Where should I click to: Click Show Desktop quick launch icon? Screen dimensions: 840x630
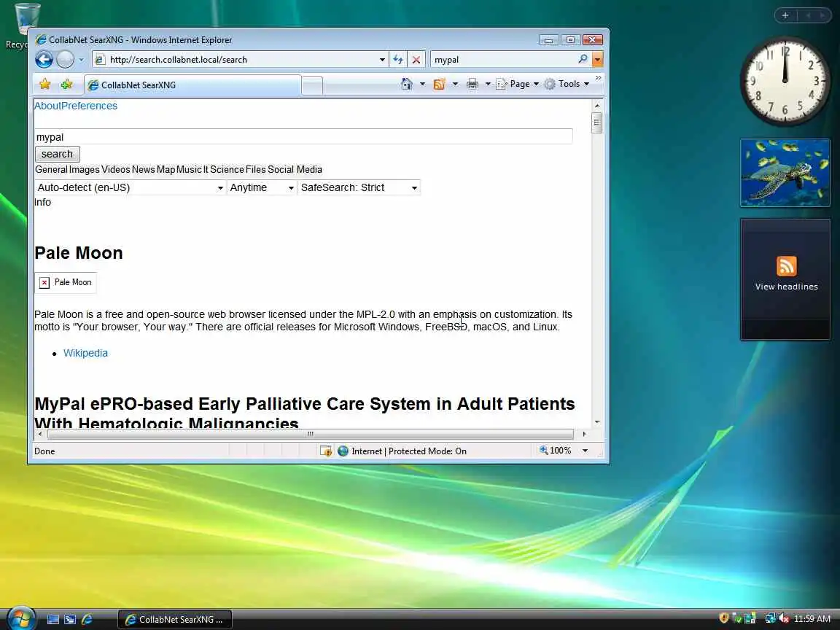53,619
